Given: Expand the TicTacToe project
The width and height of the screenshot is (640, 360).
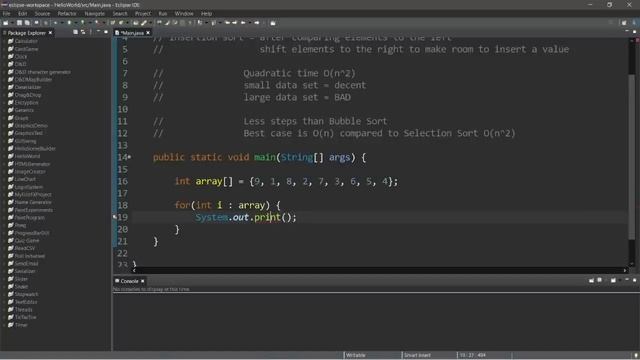Looking at the screenshot, I should coord(4,317).
